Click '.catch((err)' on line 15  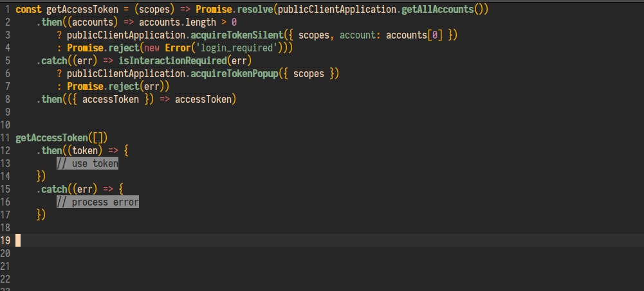point(67,189)
